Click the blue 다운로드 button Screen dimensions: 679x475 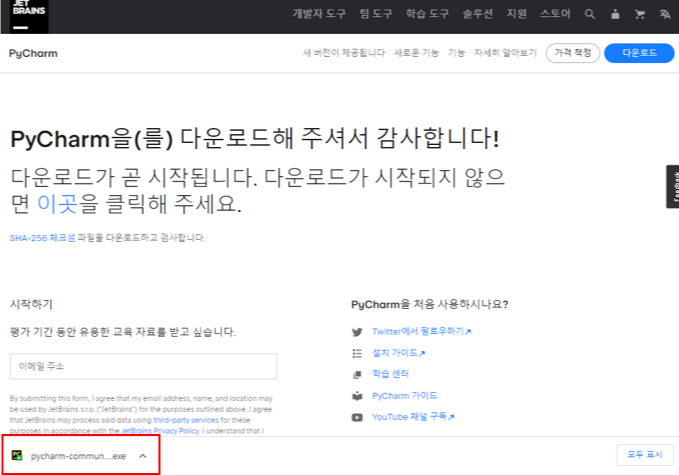coord(639,53)
